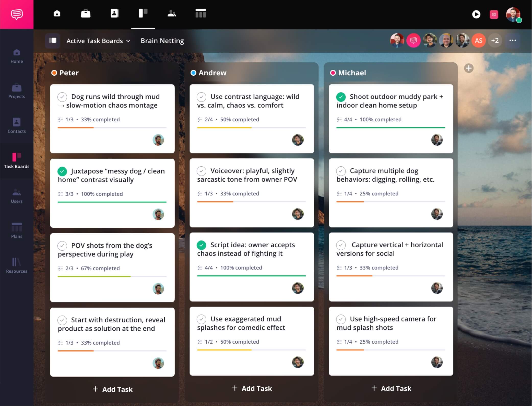Expand the +2 additional members badge
Viewport: 532px width, 406px height.
495,40
